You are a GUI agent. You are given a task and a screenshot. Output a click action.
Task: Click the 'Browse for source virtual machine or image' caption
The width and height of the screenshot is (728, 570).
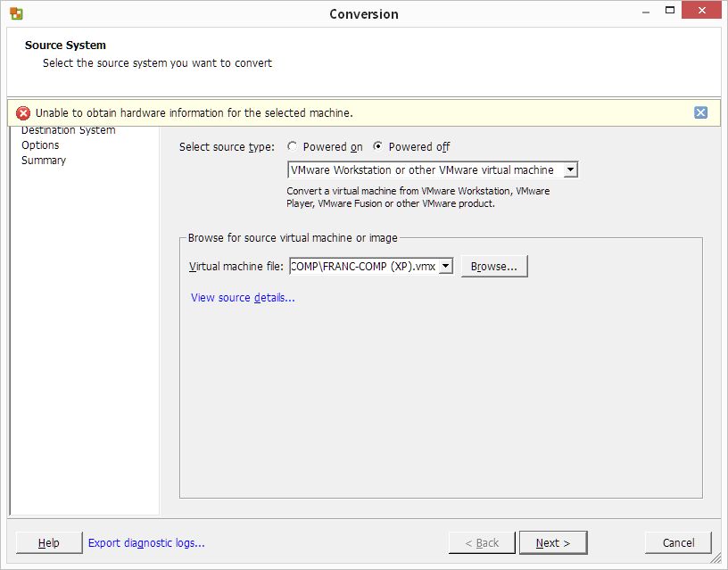[x=293, y=237]
